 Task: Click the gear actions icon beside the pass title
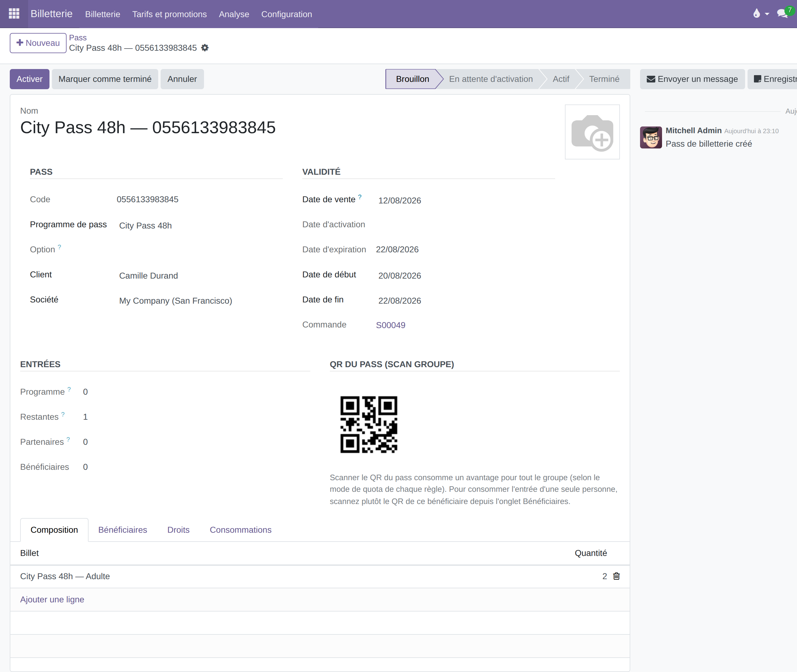click(205, 48)
